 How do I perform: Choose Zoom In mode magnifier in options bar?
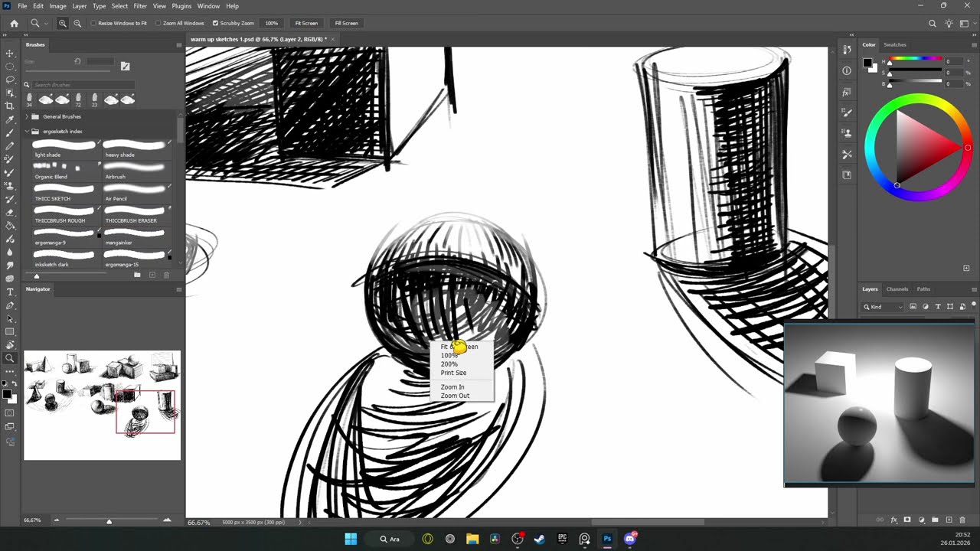tap(63, 23)
